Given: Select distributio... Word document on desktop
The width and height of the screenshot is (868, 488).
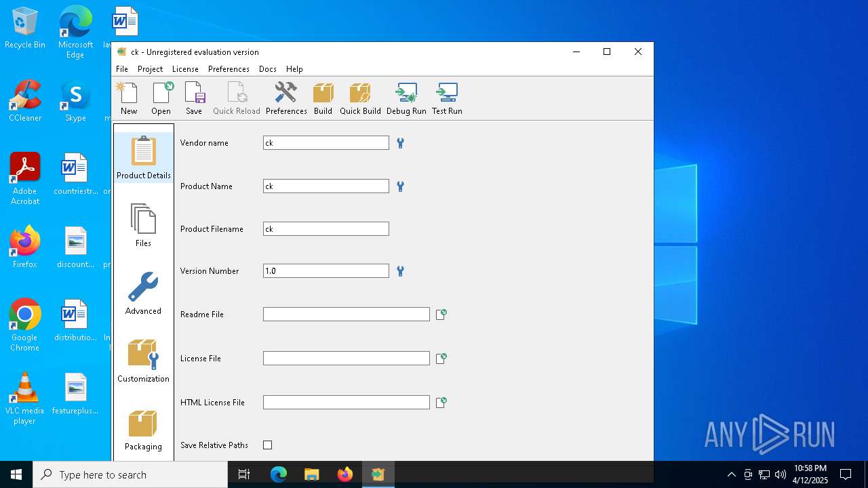Looking at the screenshot, I should (x=75, y=321).
